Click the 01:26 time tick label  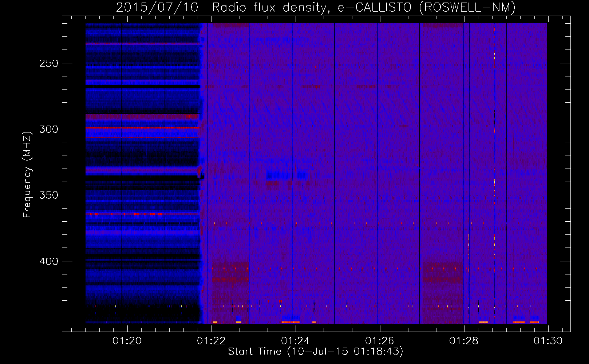tap(380, 341)
